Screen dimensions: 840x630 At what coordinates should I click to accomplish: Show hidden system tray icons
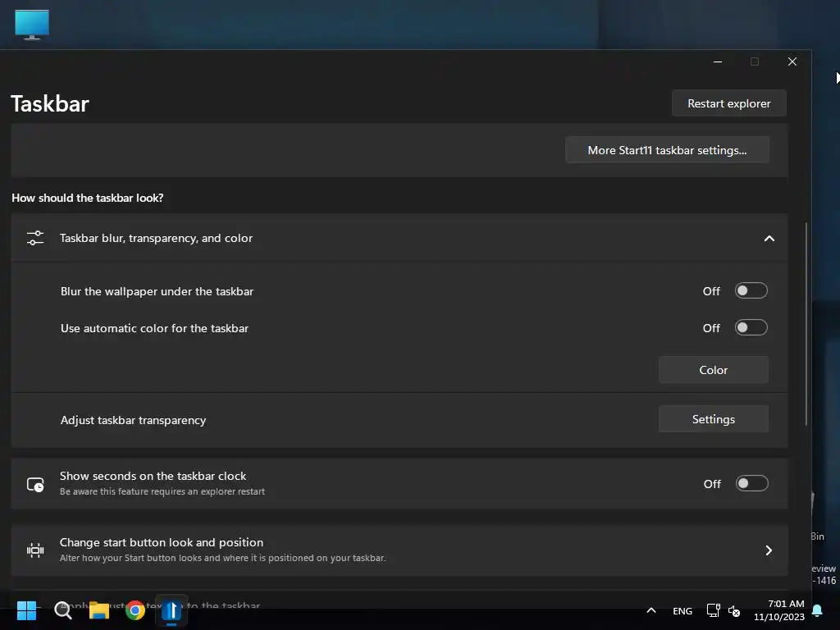pos(651,610)
